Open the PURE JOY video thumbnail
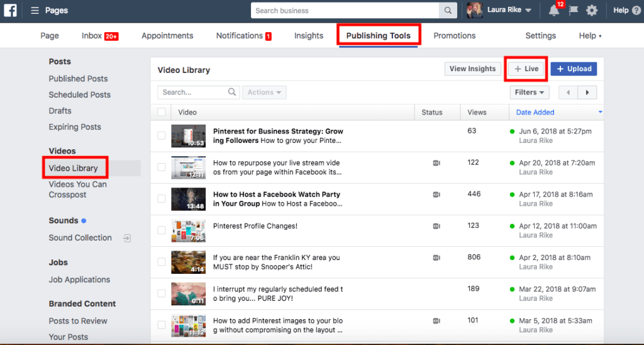Screen dimensions: 644x345 [x=189, y=293]
